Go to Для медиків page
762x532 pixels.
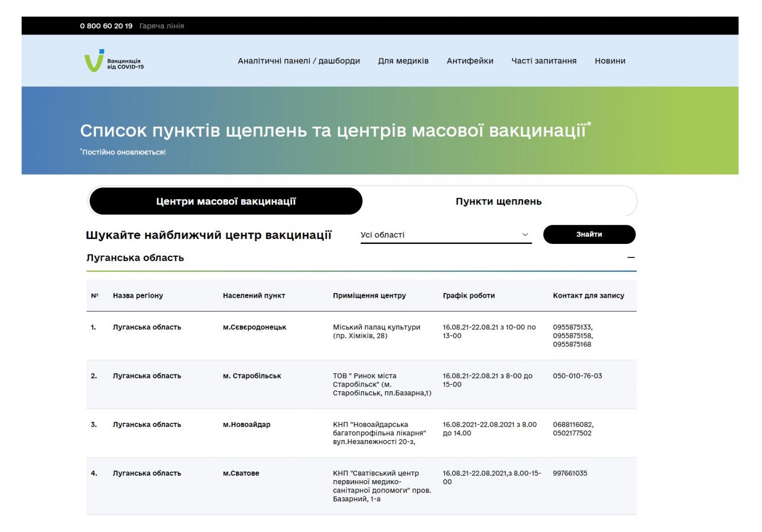[403, 61]
